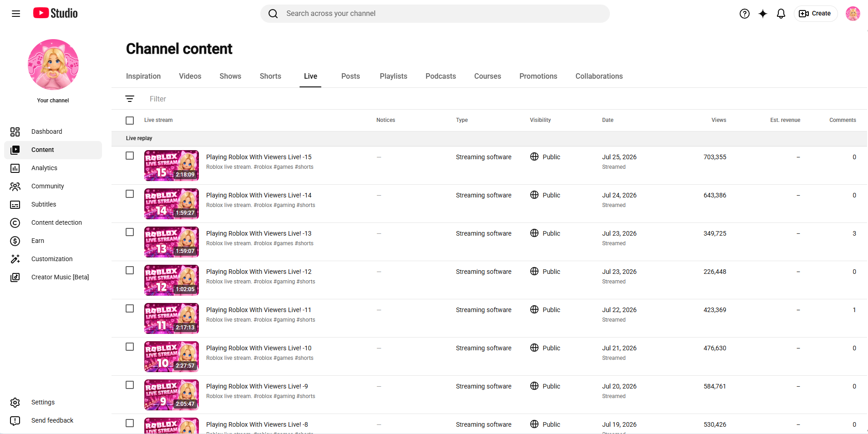Image resolution: width=868 pixels, height=434 pixels.
Task: Open thumbnail of stream -14
Action: pos(172,204)
